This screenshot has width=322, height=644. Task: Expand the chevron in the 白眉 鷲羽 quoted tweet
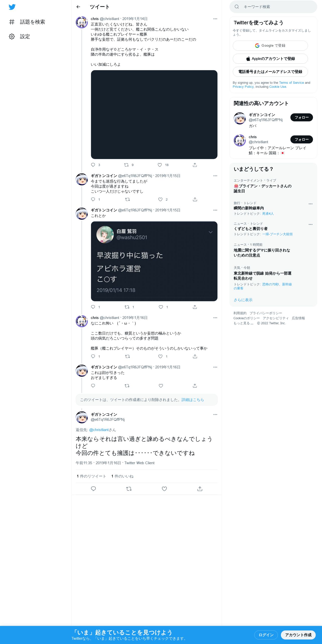point(211,232)
